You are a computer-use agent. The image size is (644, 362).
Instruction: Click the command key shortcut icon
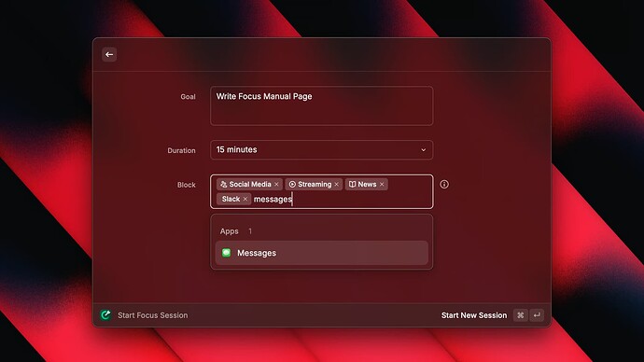click(521, 315)
